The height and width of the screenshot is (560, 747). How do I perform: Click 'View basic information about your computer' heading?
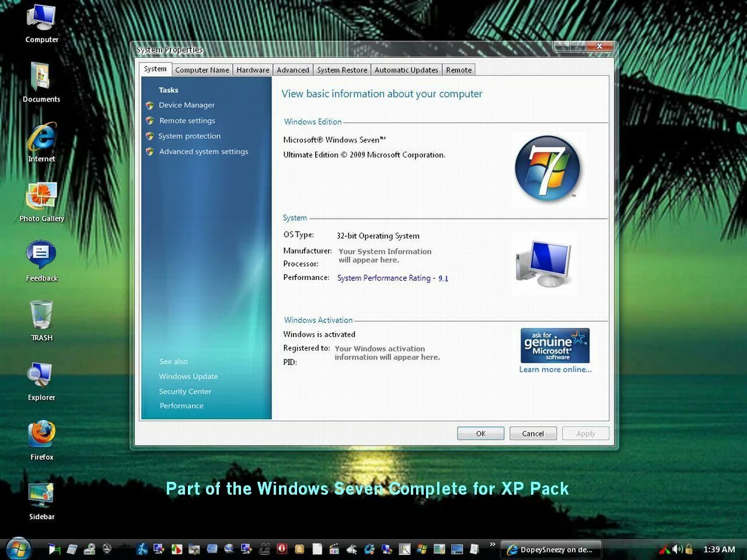point(382,94)
